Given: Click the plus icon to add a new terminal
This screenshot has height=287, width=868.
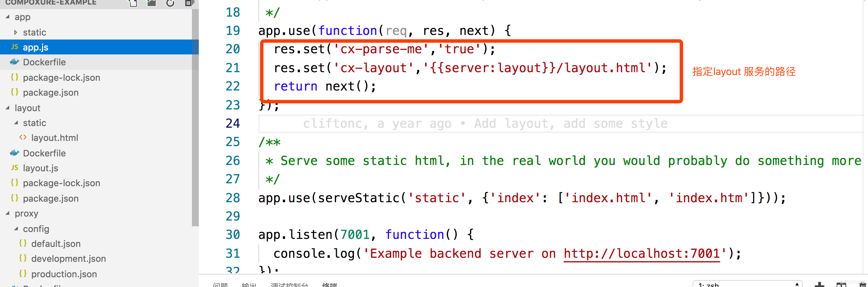Looking at the screenshot, I should coord(819,285).
